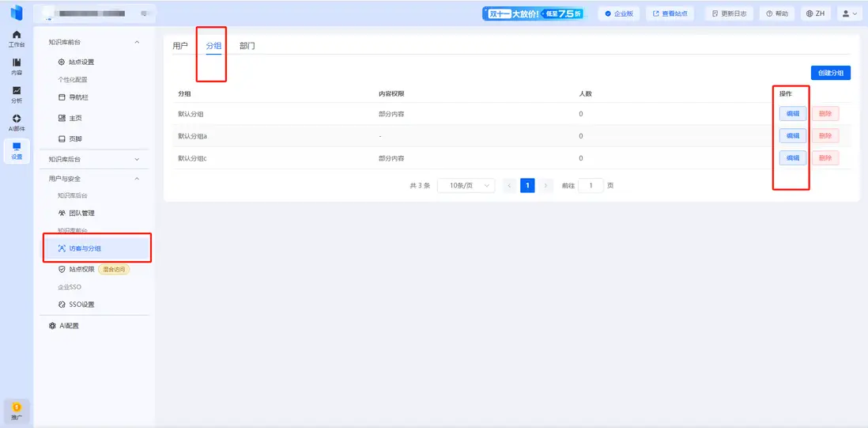Delete the 默认分组a row
The image size is (868, 428).
[x=825, y=135]
